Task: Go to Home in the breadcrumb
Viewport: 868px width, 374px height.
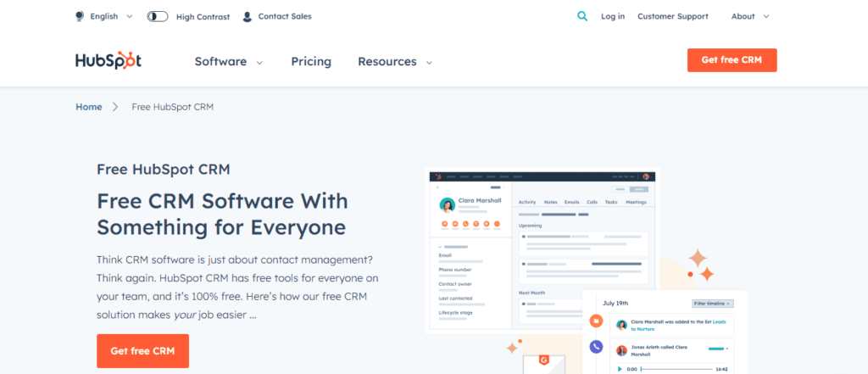Action: coord(88,107)
